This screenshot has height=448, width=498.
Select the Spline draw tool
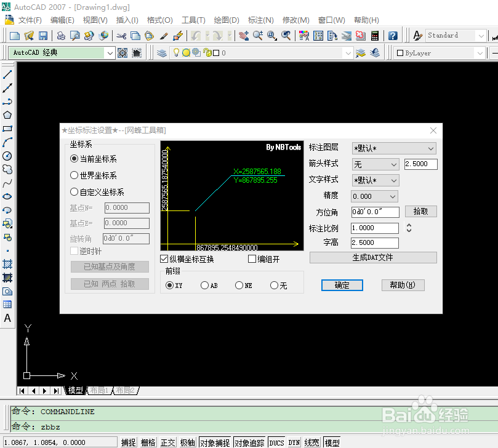pos(7,183)
